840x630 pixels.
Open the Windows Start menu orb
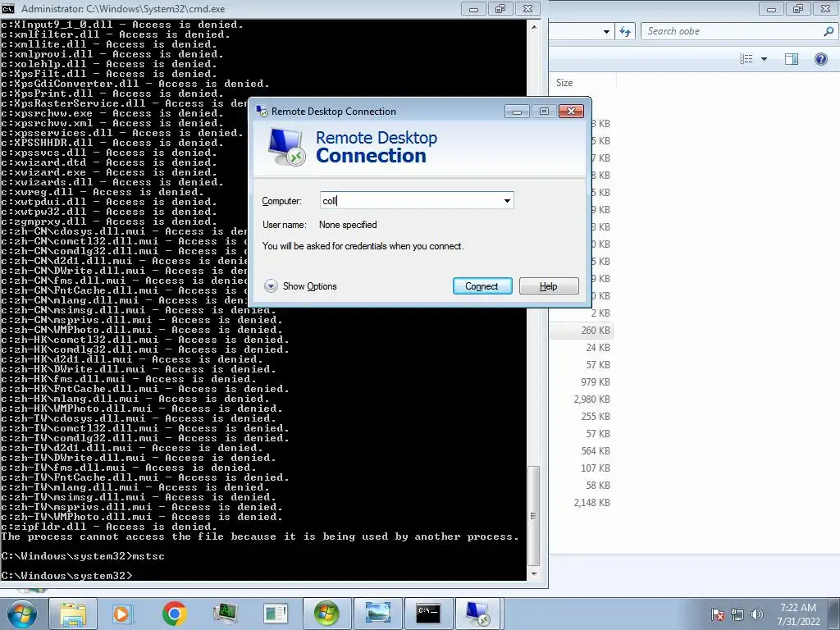(x=21, y=614)
